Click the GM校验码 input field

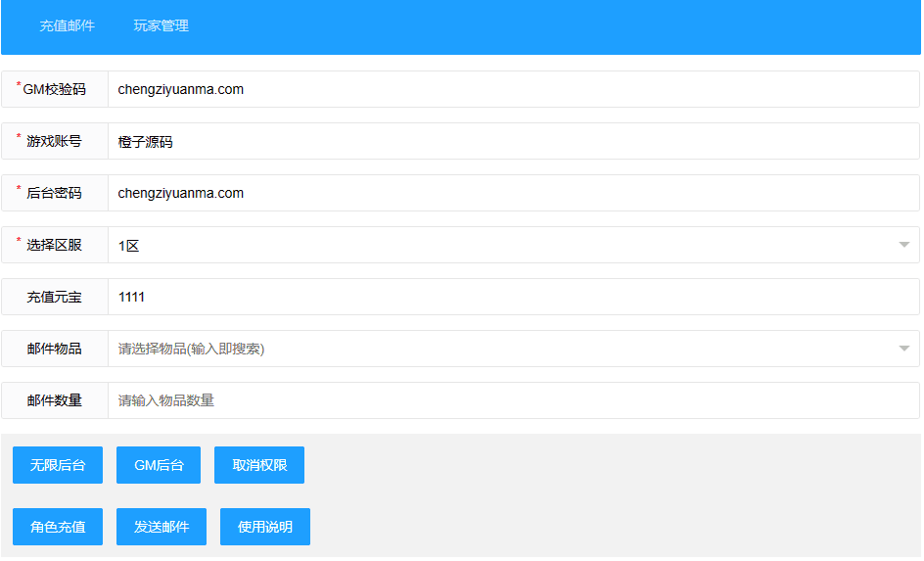click(x=513, y=89)
